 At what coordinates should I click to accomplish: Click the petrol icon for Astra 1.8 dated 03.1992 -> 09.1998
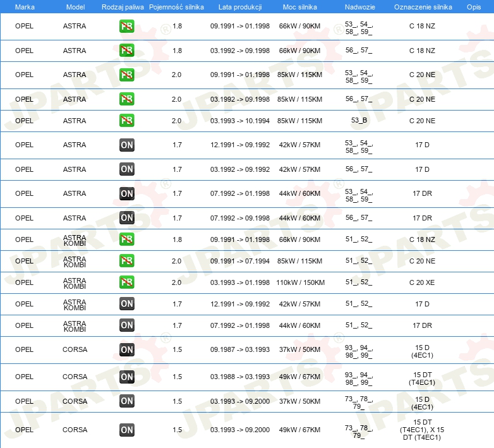tap(126, 51)
